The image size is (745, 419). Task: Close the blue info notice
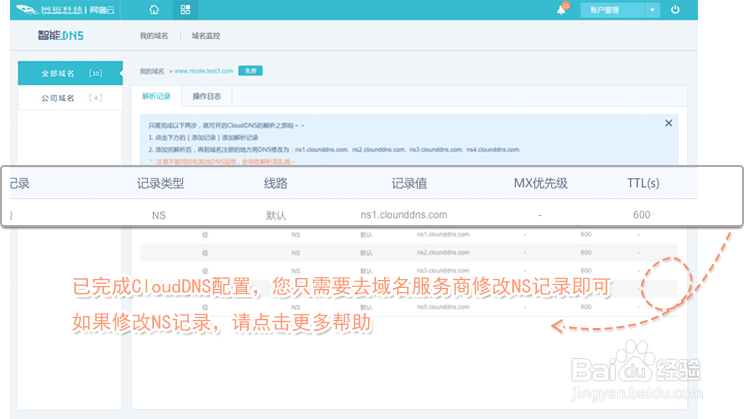pyautogui.click(x=669, y=123)
